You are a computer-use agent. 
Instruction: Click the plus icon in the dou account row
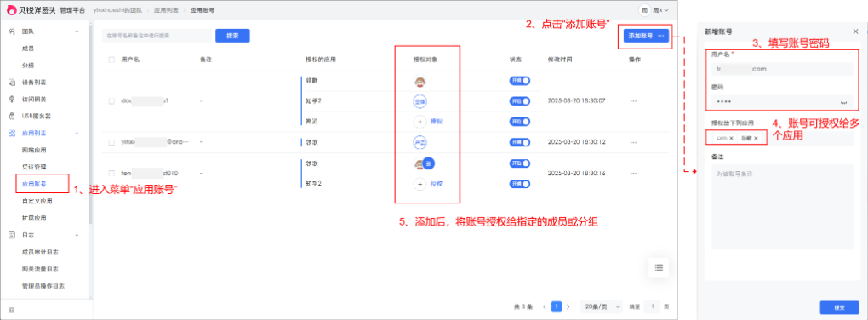(420, 121)
